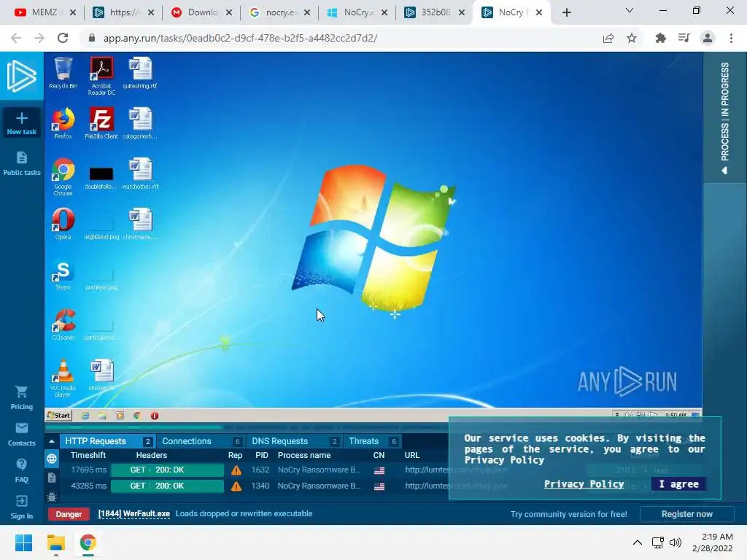747x560 pixels.
Task: Open Contacts from sidebar
Action: [x=21, y=435]
